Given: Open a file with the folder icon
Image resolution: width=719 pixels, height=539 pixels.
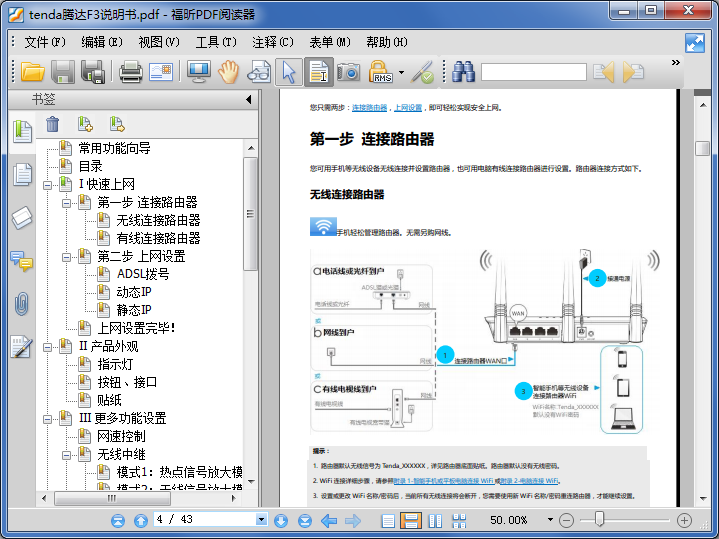Looking at the screenshot, I should (x=33, y=72).
